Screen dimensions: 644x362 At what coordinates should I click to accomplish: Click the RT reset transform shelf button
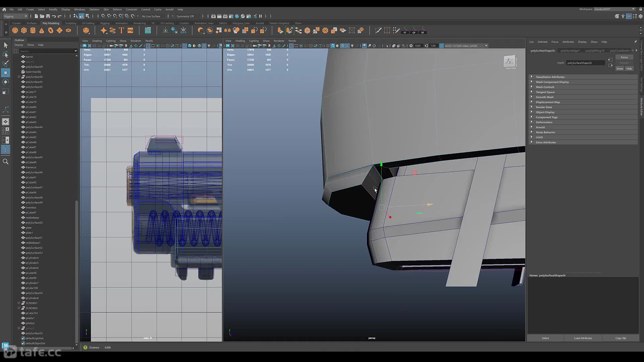423,31
